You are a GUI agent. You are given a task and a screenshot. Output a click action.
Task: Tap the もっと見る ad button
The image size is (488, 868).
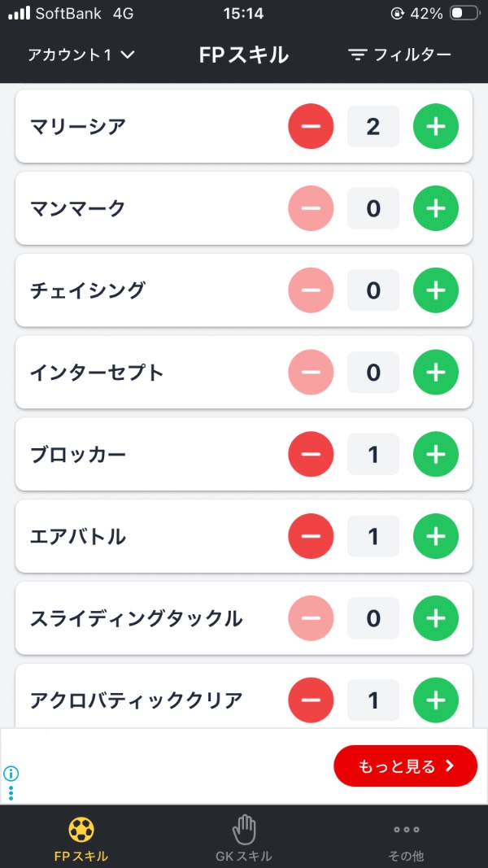[405, 765]
